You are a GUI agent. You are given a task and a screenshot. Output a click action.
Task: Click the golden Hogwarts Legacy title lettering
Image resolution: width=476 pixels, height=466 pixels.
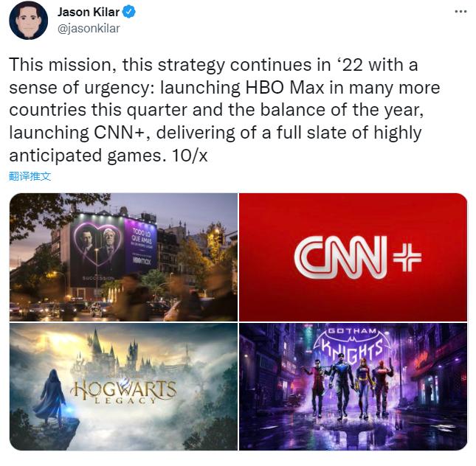tap(123, 392)
